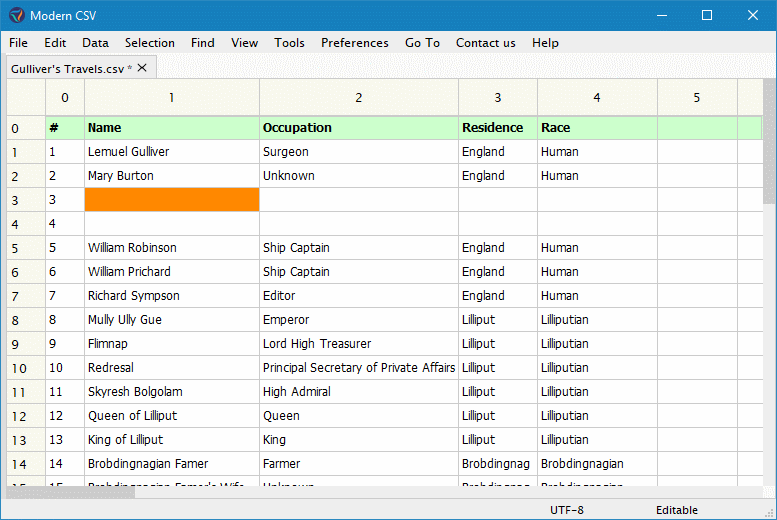Image resolution: width=777 pixels, height=520 pixels.
Task: Select the Richard Sympson cell
Action: 171,296
